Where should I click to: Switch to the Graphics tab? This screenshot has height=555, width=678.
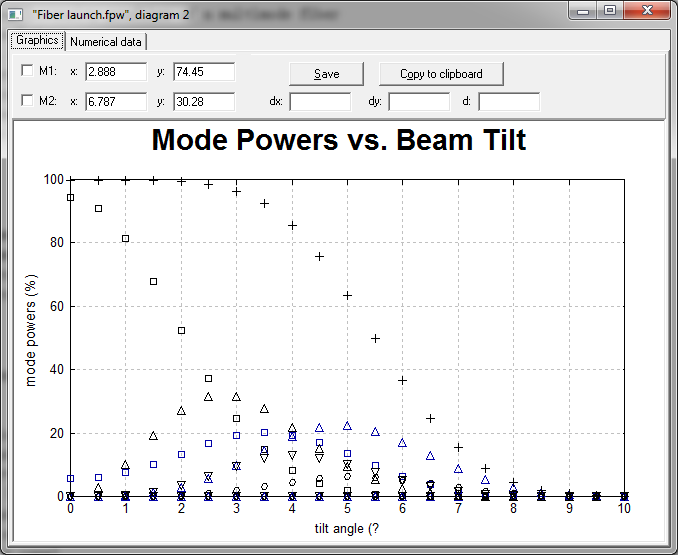click(38, 41)
